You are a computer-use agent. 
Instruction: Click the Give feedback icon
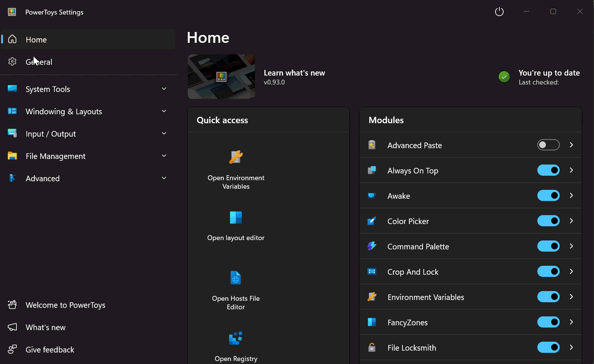click(12, 349)
